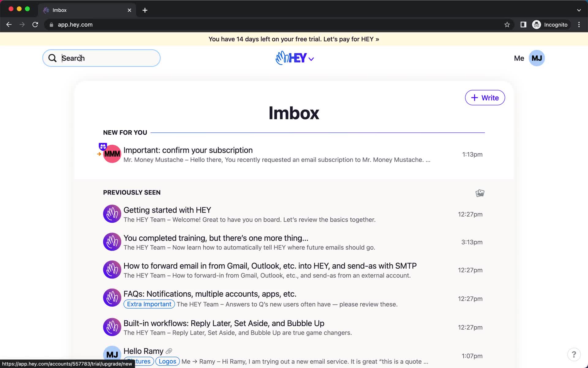The width and height of the screenshot is (588, 368).
Task: Click the Extra Important label tag
Action: (x=149, y=304)
